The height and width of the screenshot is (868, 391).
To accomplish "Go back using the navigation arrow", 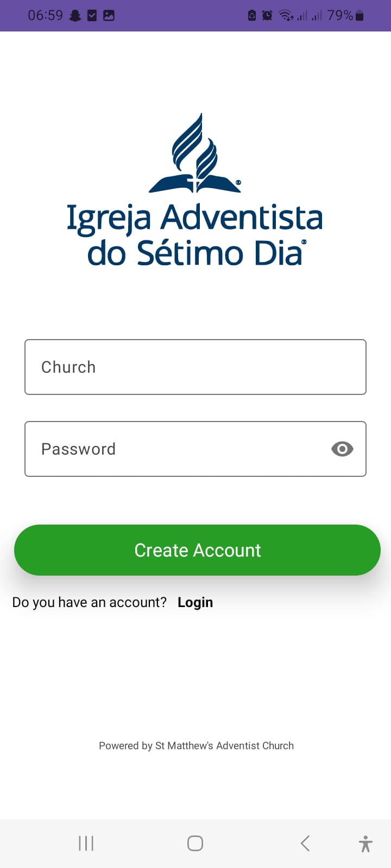I will tap(305, 843).
